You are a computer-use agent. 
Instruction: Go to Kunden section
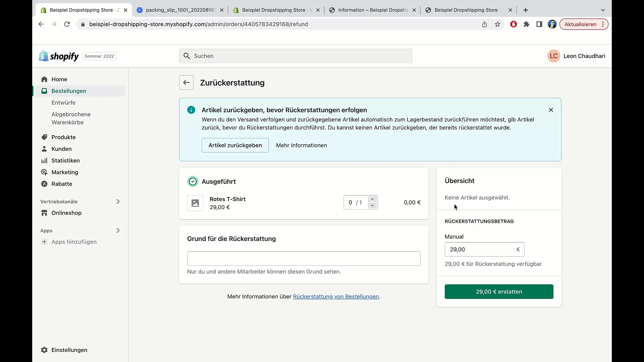[x=61, y=149]
